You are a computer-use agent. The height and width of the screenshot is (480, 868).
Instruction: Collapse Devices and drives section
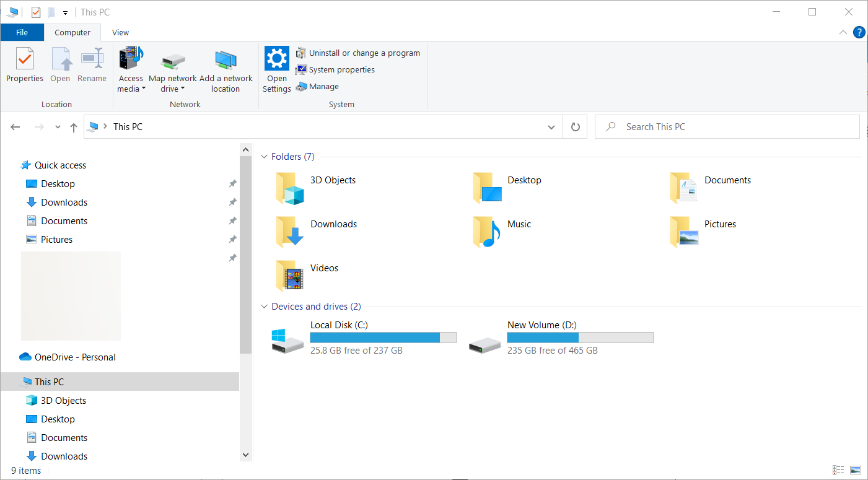coord(263,306)
